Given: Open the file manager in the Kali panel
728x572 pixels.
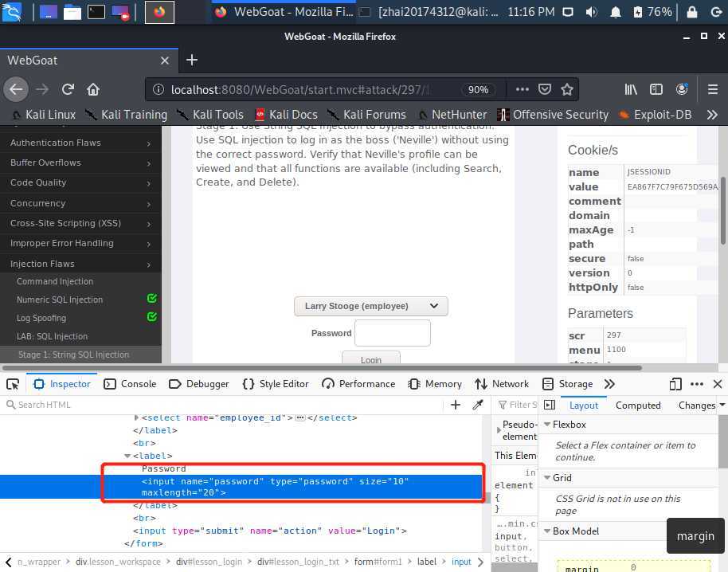Looking at the screenshot, I should pyautogui.click(x=72, y=12).
